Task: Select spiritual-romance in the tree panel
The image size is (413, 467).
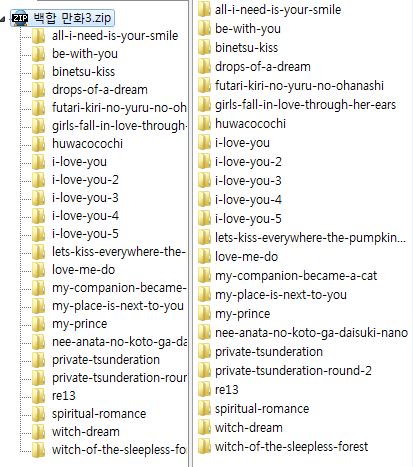Action: [99, 414]
